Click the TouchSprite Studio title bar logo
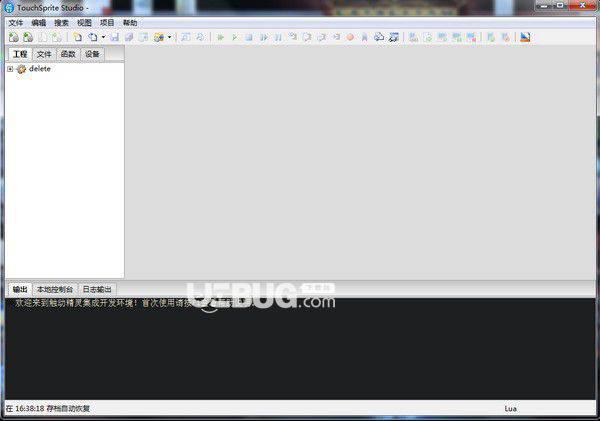600x421 pixels. coord(9,8)
